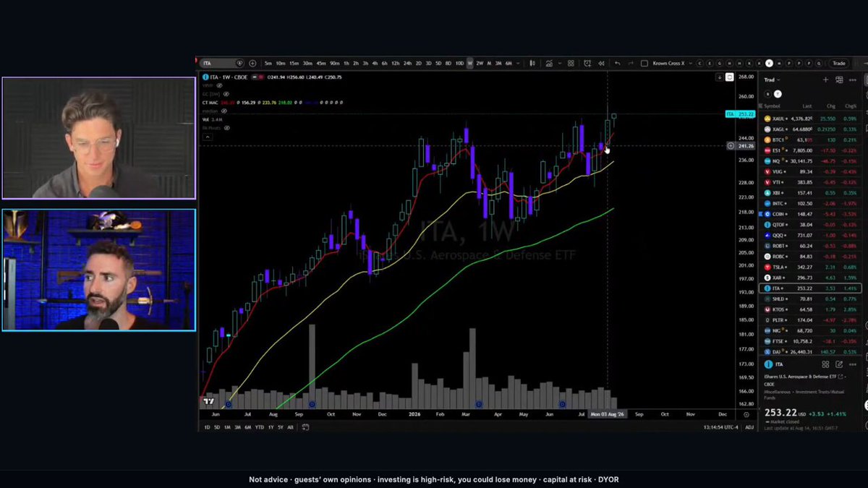
Task: Click the Q layout circle button
Action: coord(819,63)
